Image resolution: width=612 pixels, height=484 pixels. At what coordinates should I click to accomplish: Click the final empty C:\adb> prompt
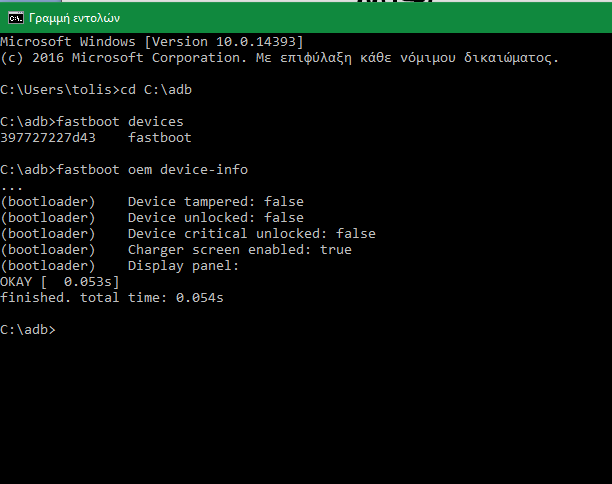(28, 329)
